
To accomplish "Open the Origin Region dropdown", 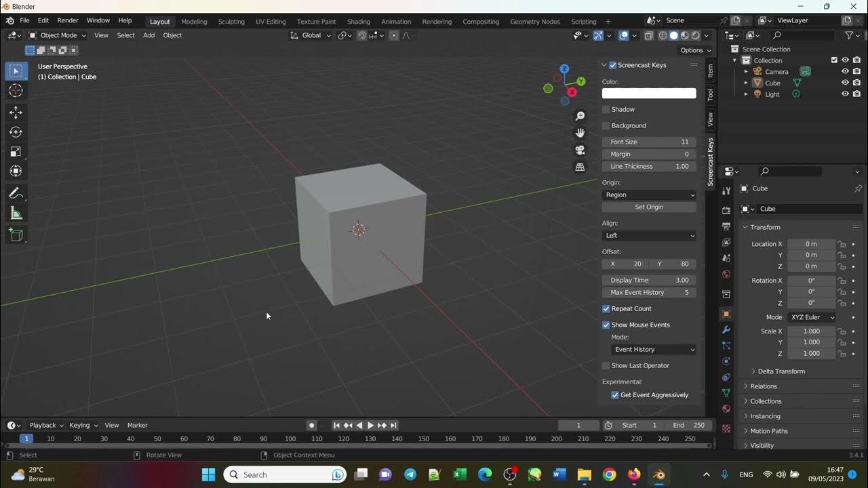I will pyautogui.click(x=649, y=195).
